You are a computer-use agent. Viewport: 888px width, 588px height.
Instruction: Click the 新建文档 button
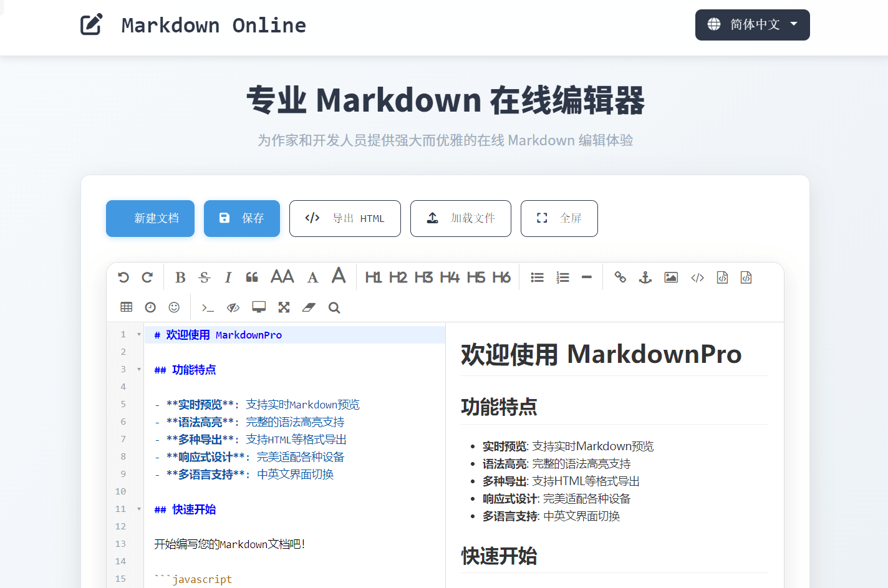tap(150, 218)
